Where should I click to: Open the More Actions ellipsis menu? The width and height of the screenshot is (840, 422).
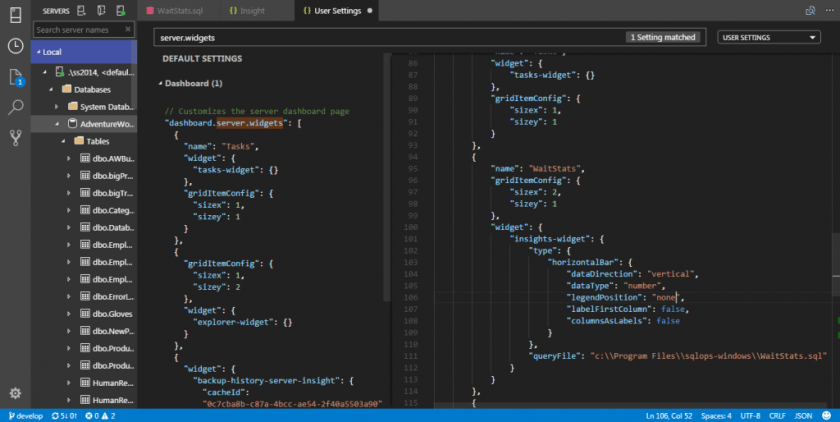pos(829,11)
